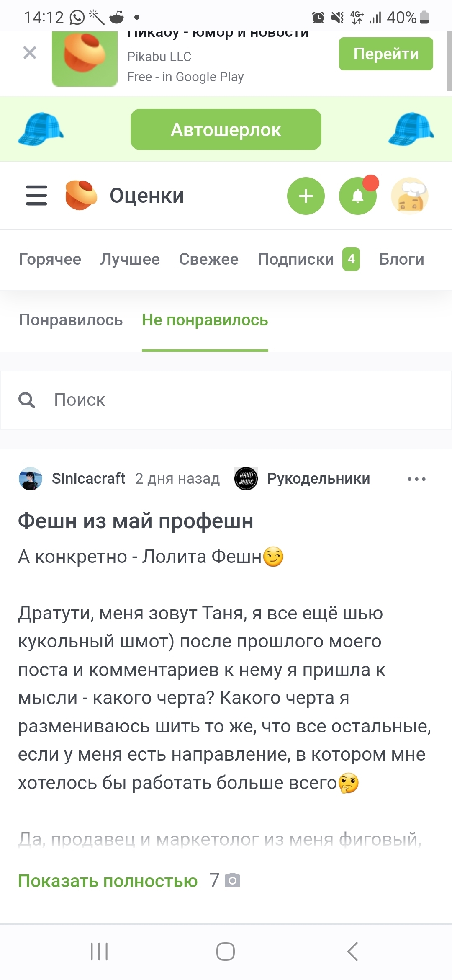Tap the search magnifier icon

pyautogui.click(x=27, y=400)
